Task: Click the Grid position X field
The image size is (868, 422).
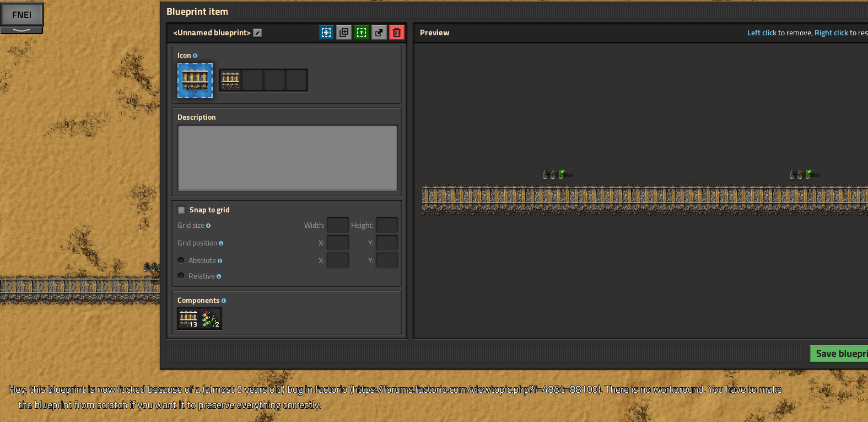Action: 338,243
